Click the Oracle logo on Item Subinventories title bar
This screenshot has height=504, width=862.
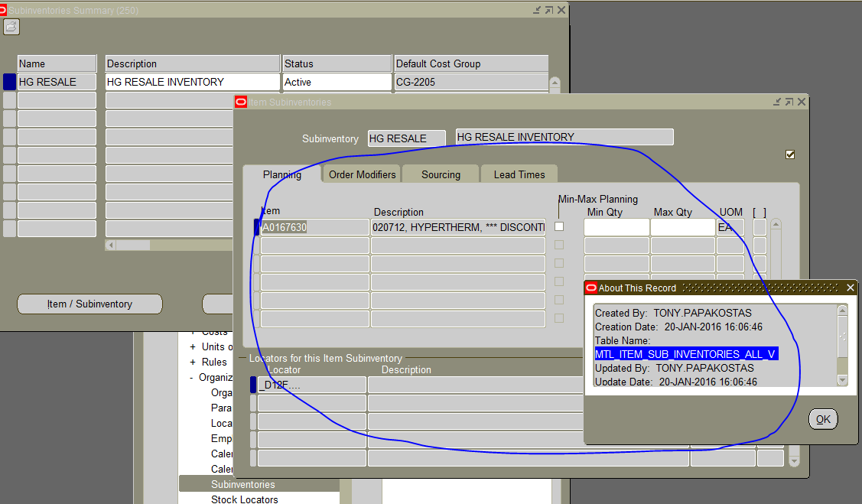[240, 101]
